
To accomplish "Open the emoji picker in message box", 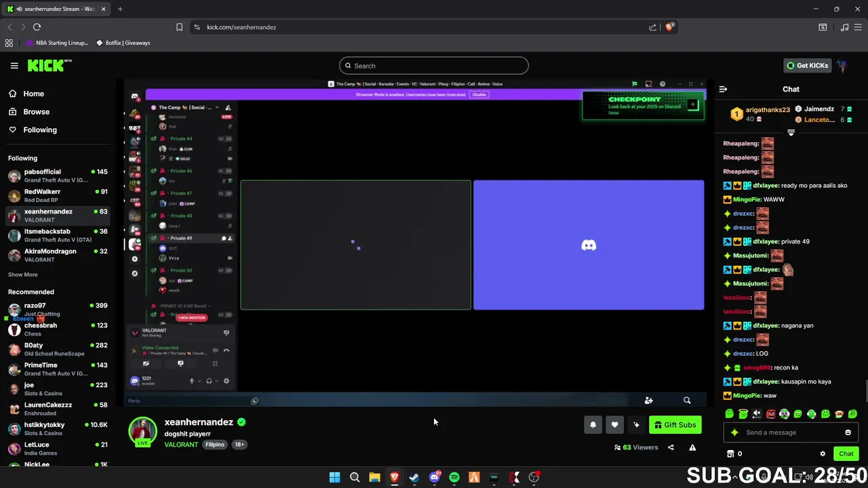I will (x=848, y=432).
